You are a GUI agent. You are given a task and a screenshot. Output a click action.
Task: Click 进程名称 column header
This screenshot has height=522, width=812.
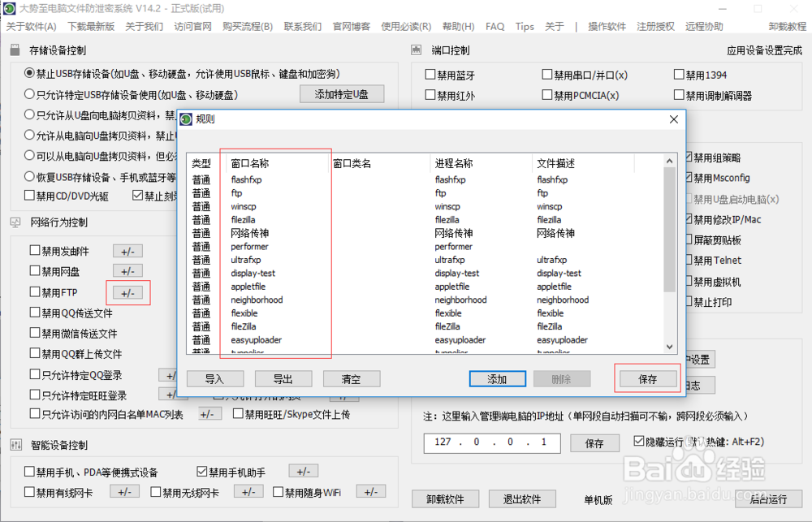(454, 164)
